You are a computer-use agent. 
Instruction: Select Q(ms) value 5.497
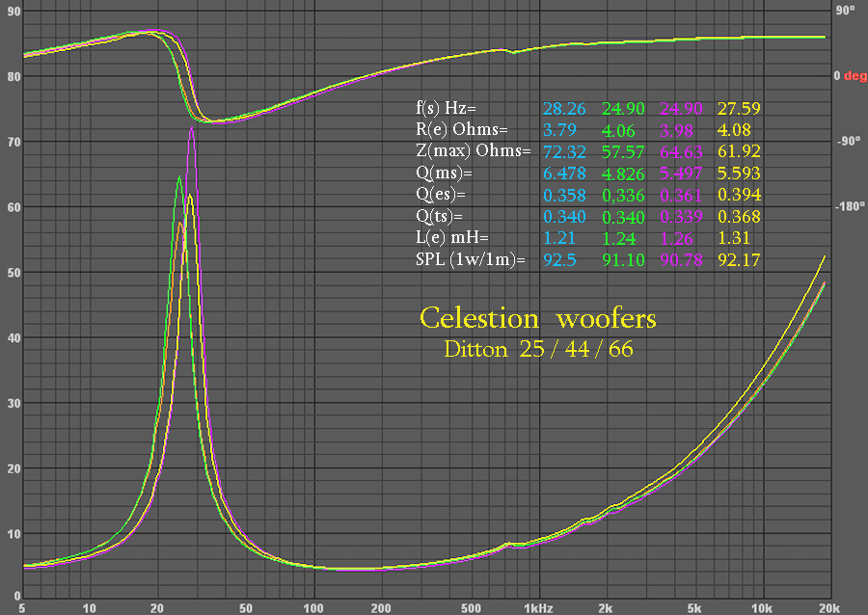coord(681,174)
